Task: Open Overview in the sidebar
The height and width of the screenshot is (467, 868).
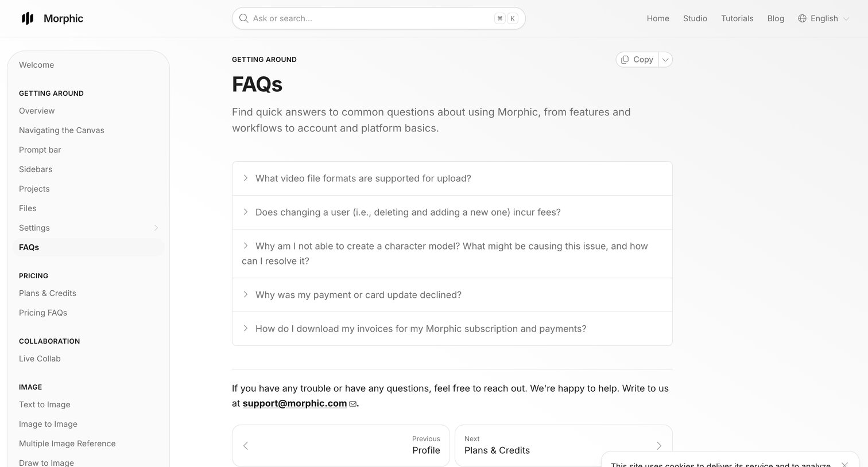Action: coord(88,111)
